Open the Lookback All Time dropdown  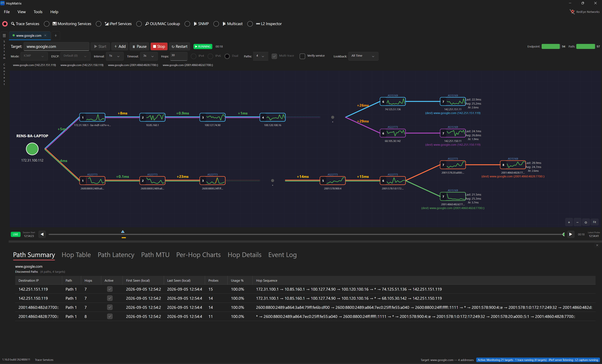coord(363,56)
